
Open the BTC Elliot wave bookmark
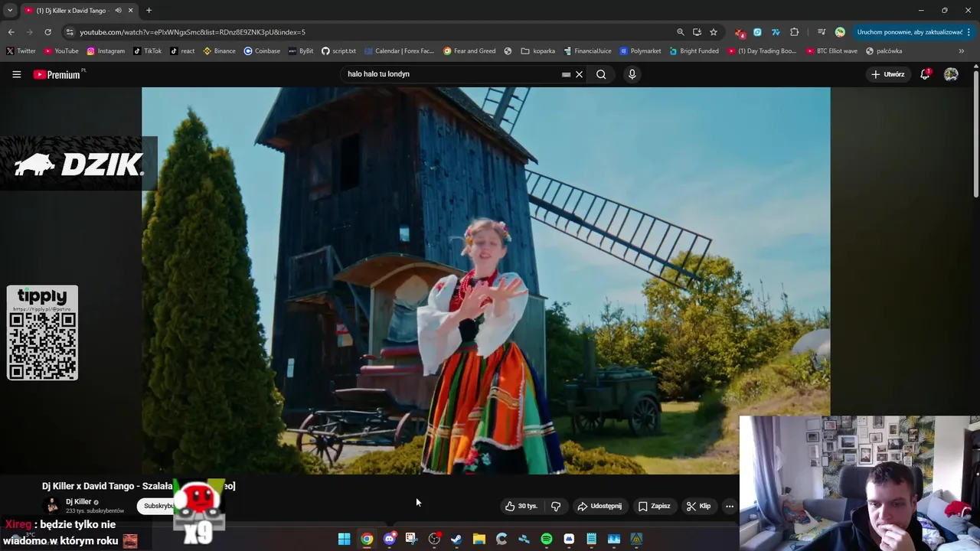[x=831, y=51]
